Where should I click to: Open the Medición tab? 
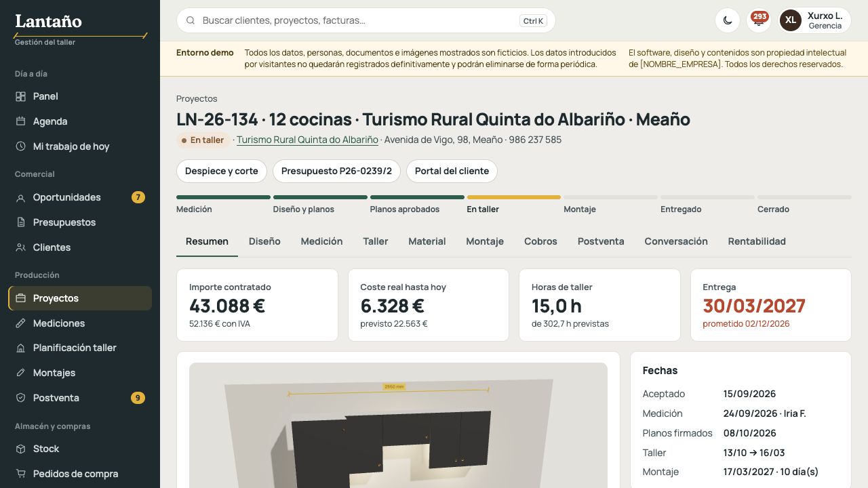321,241
